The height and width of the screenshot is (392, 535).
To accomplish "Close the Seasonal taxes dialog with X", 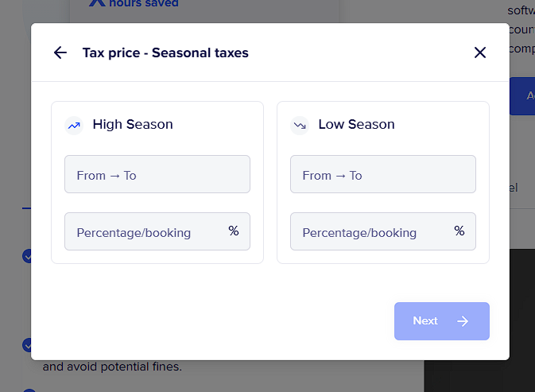I will pyautogui.click(x=479, y=52).
